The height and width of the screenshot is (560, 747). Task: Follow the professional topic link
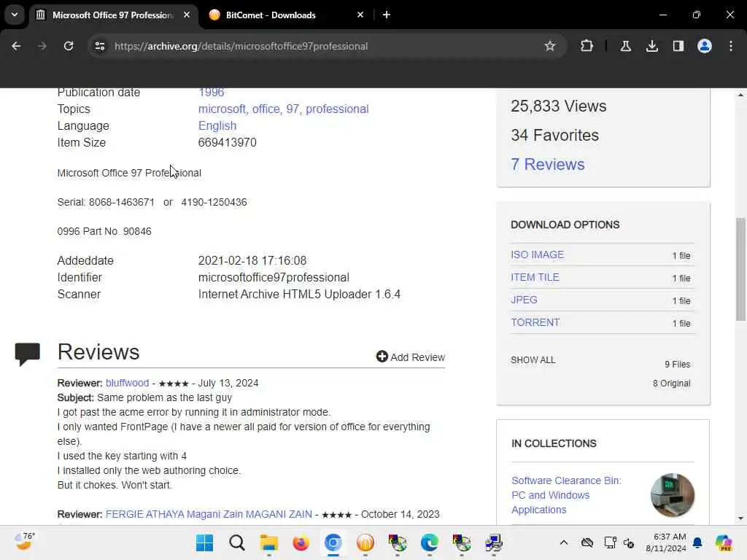pos(337,109)
